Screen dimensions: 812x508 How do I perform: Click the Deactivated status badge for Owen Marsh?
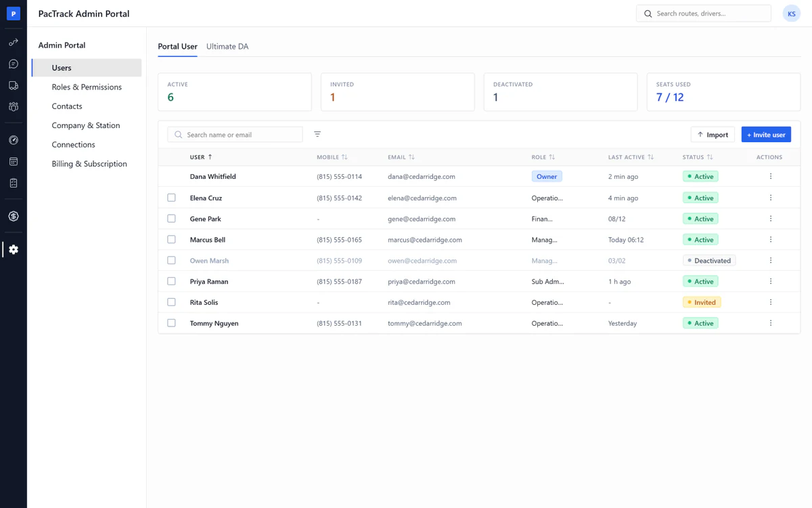[x=709, y=260]
